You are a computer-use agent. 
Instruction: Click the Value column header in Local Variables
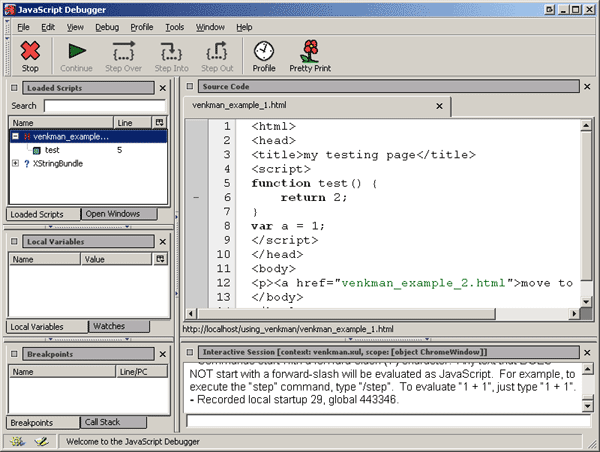click(x=116, y=259)
